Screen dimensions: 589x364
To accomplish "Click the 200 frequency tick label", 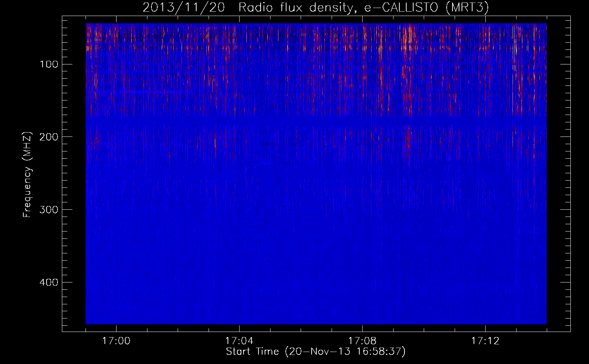I will (x=49, y=137).
